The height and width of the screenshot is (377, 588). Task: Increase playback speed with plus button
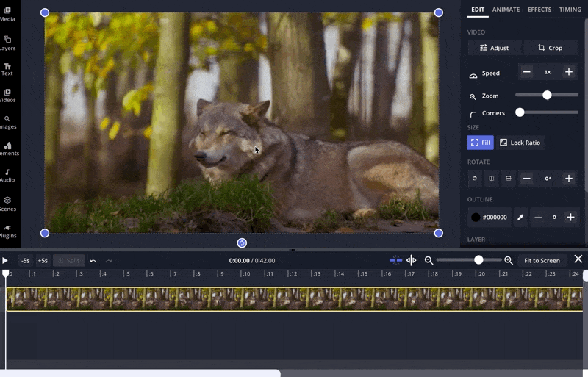pyautogui.click(x=569, y=72)
